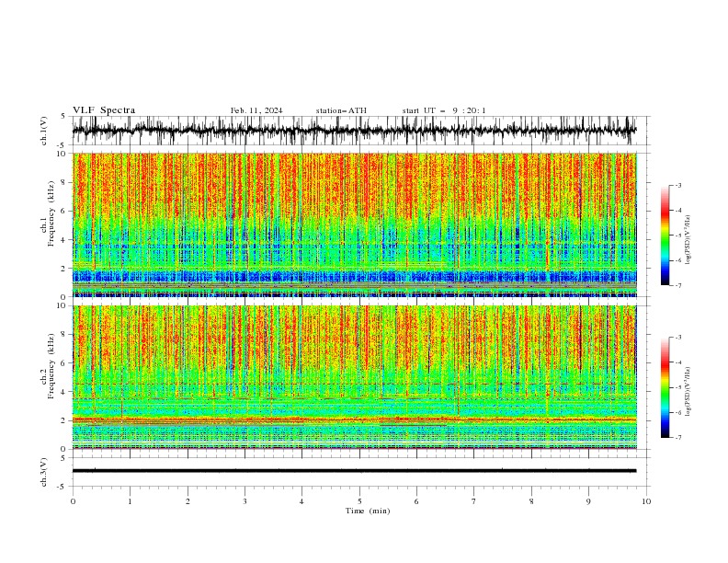Click the ch.1 "Frequency (kHz)" axis label
Image resolution: width=728 pixels, height=563 pixels.
pos(51,213)
